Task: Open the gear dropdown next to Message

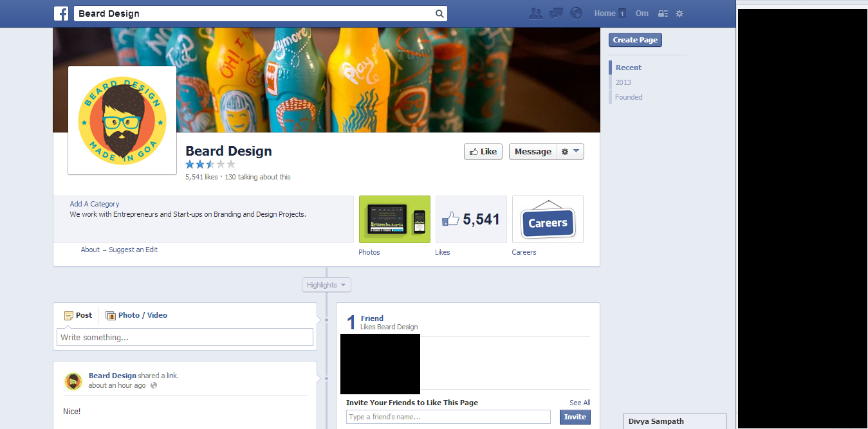Action: pos(570,151)
